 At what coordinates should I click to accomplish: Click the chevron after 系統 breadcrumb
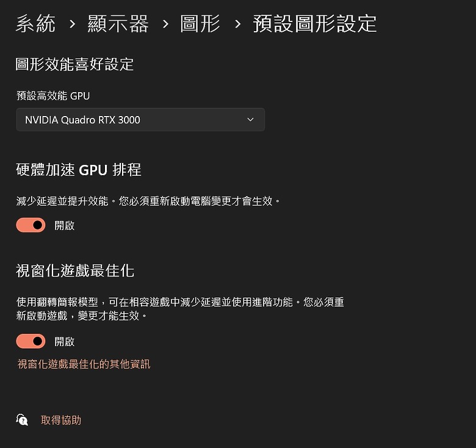tap(73, 24)
